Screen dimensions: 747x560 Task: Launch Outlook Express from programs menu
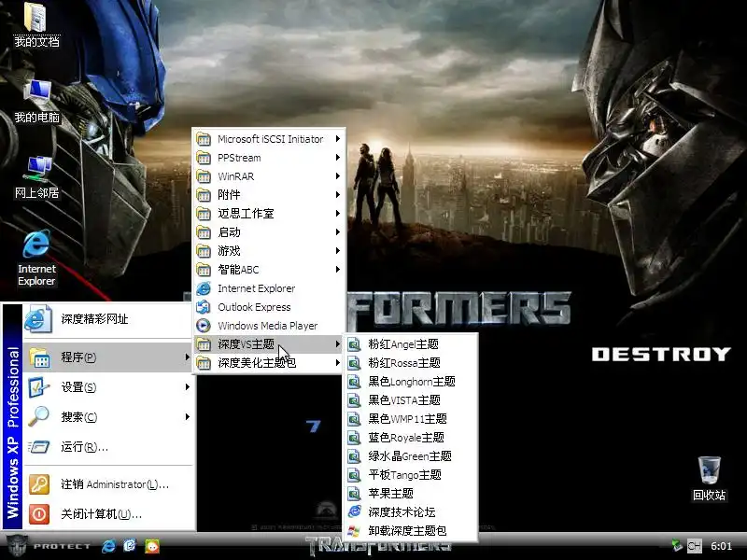point(269,307)
